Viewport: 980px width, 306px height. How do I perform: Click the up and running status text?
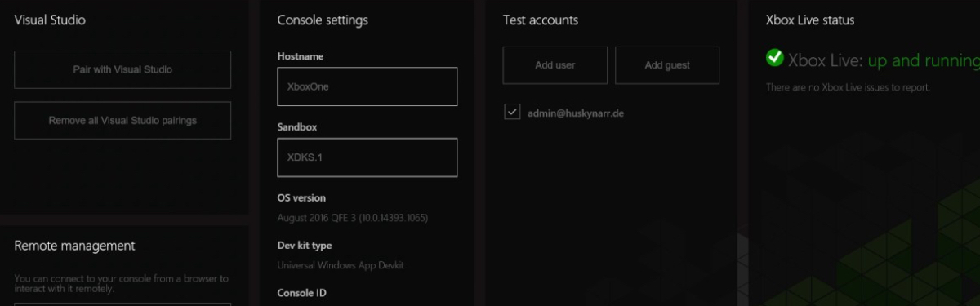923,60
